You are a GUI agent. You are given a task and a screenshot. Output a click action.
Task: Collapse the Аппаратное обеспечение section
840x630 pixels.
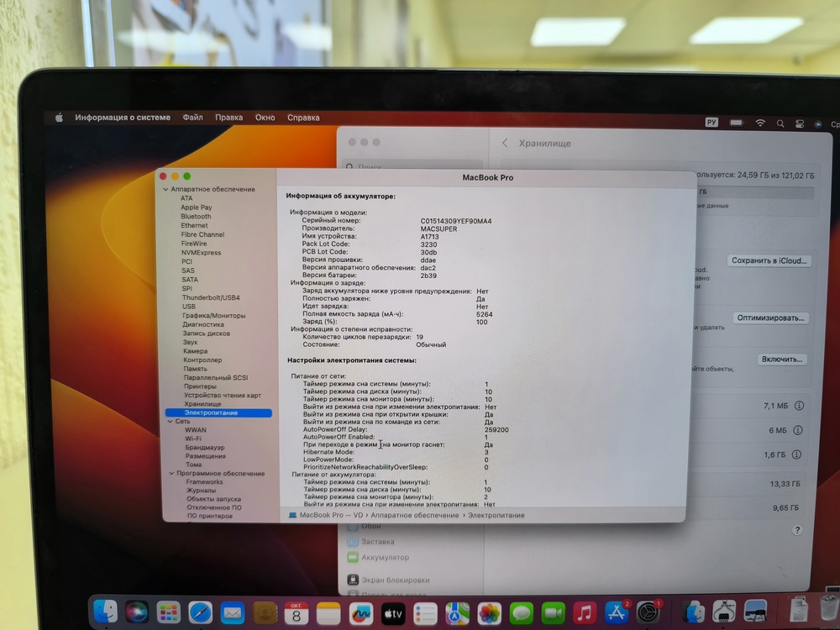tap(165, 189)
